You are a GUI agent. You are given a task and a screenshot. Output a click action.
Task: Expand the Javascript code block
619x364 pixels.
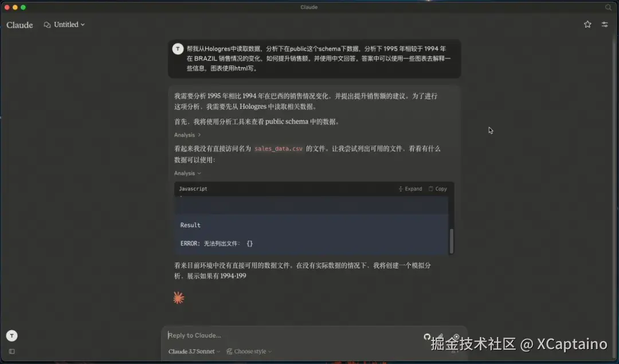point(410,189)
